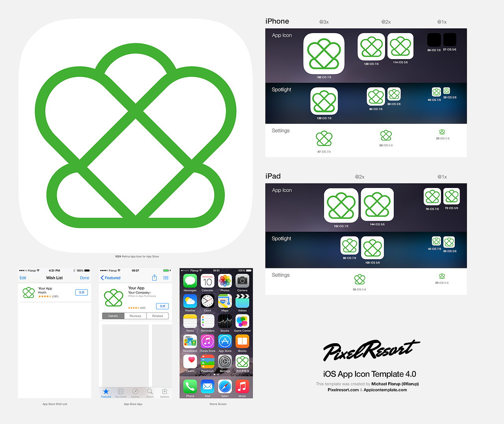Open the Passbook app
Image resolution: width=504 pixels, height=424 pixels.
[x=208, y=361]
